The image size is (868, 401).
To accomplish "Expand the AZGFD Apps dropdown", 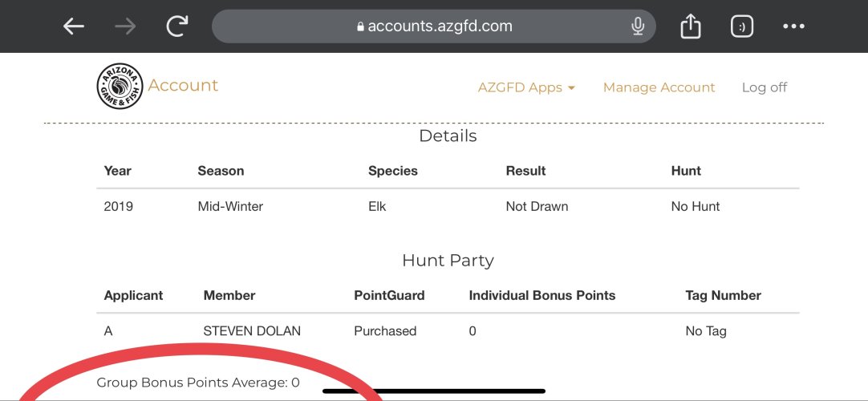I will [526, 87].
